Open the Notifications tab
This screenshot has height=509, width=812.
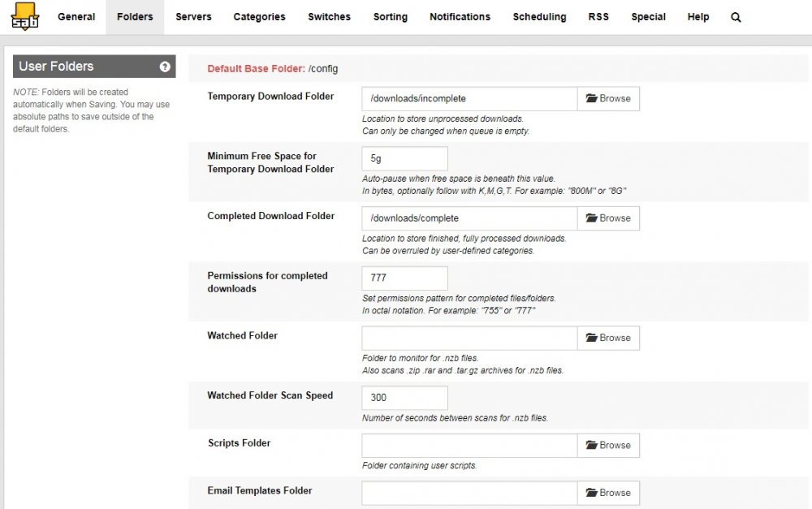pos(460,16)
